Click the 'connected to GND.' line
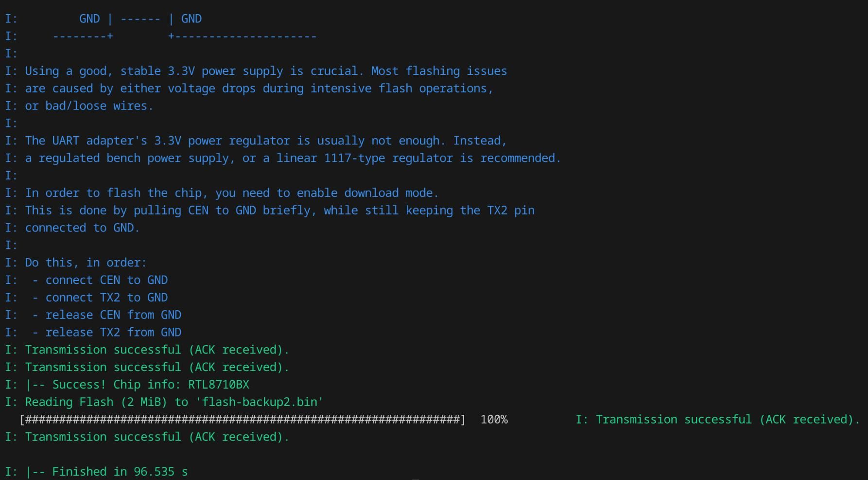Screen dimensions: 868x480 coord(82,228)
